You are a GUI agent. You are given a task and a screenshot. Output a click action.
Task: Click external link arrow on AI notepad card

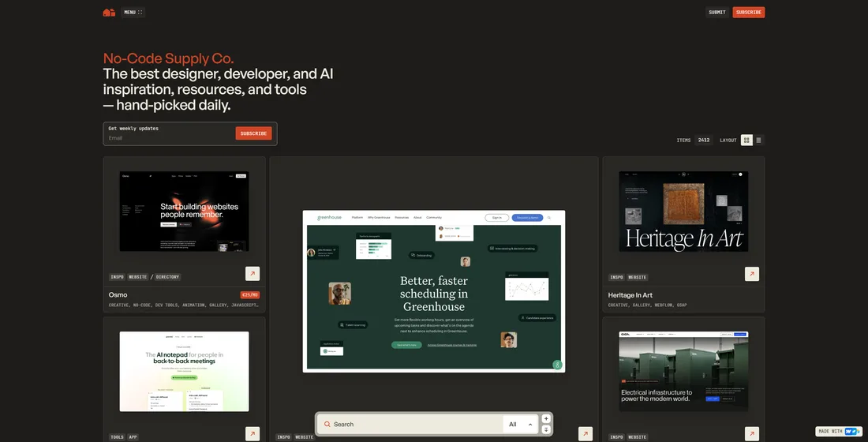[253, 434]
